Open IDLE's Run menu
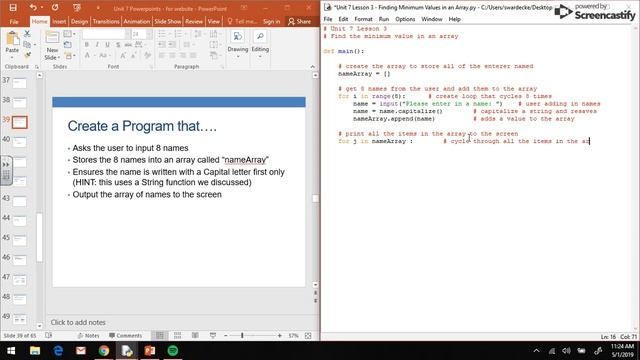The width and height of the screenshot is (640, 360). [x=383, y=19]
